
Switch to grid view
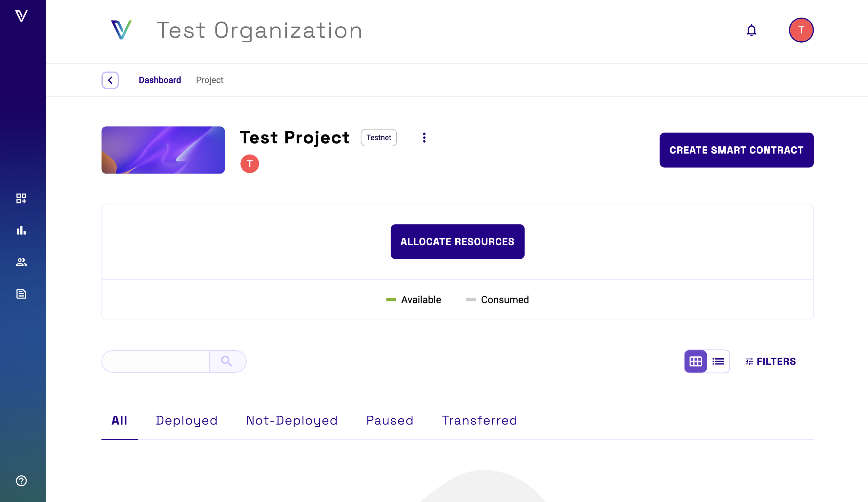click(695, 362)
